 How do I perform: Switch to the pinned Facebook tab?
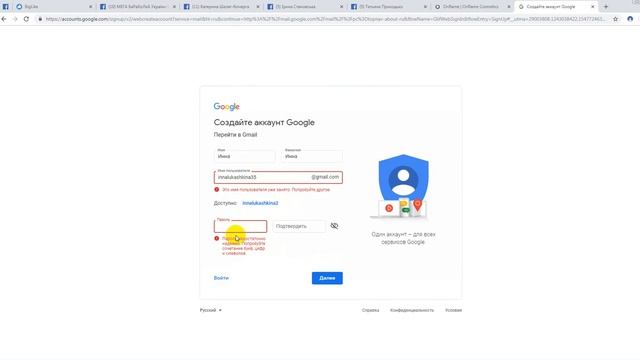[6, 7]
